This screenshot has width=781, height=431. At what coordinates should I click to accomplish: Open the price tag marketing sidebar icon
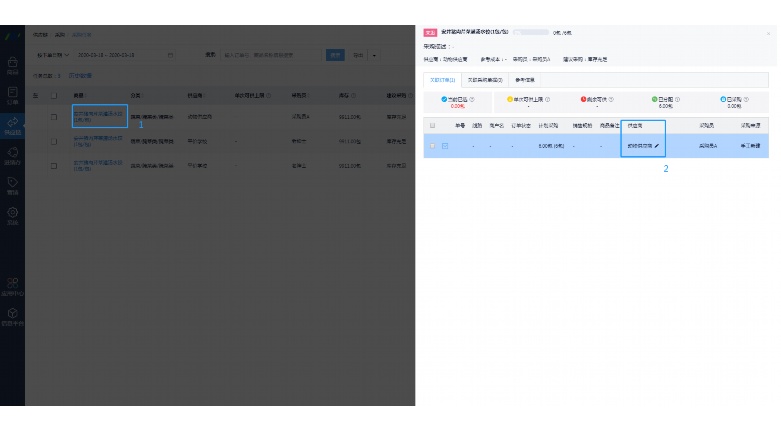pyautogui.click(x=12, y=182)
